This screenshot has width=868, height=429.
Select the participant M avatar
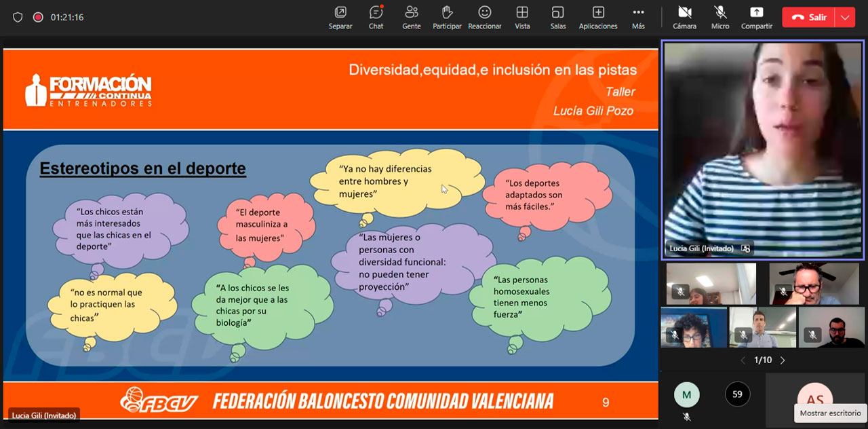click(x=686, y=394)
